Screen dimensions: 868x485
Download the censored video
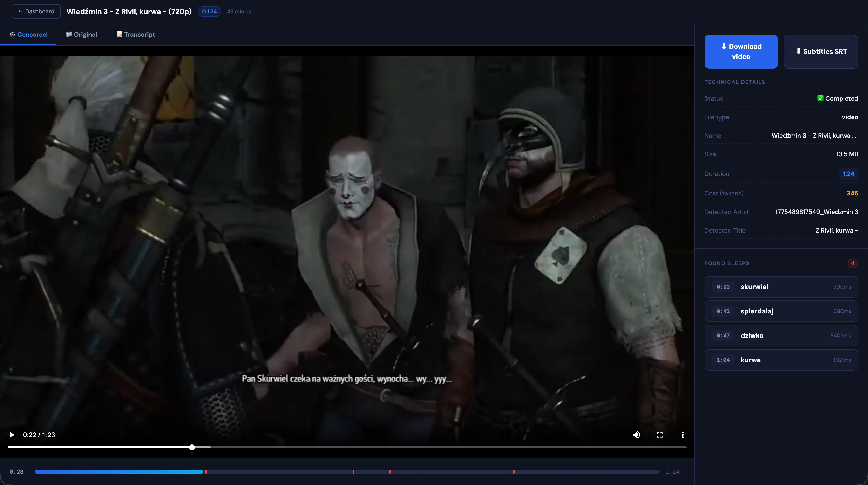(741, 51)
